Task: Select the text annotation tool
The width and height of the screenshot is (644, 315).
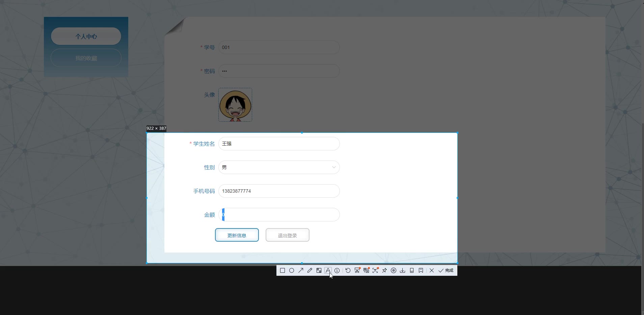Action: click(328, 270)
